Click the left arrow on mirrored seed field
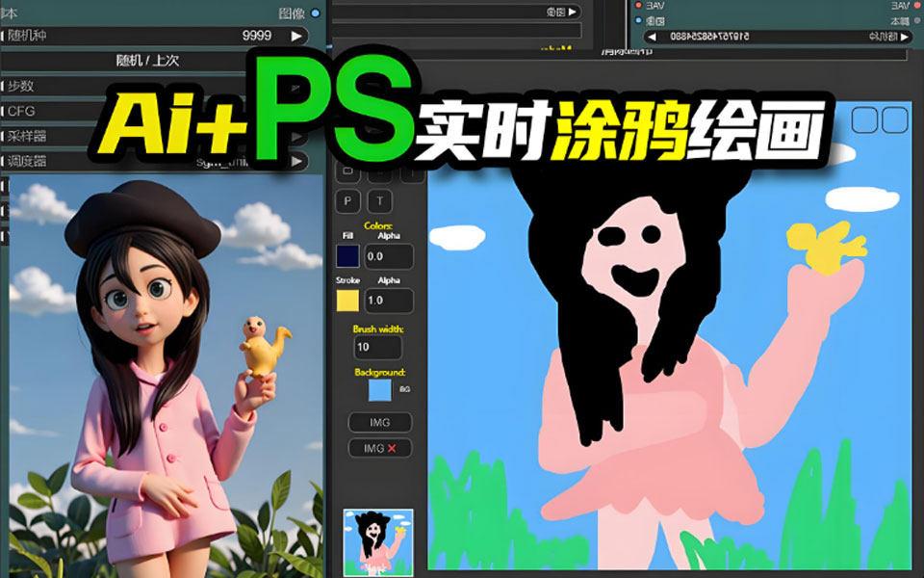924x578 pixels. pos(652,37)
